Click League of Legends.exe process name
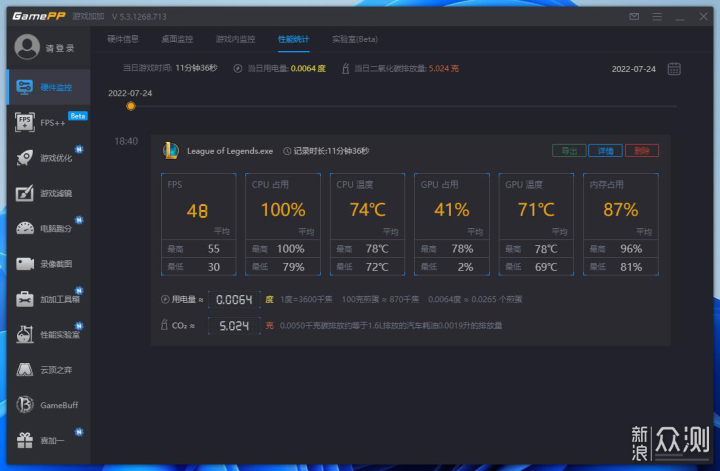Screen dimensions: 720x471 (x=230, y=151)
